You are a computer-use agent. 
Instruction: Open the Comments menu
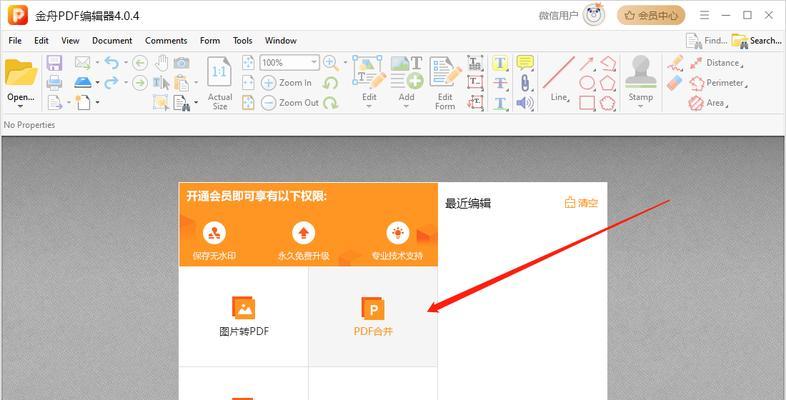[166, 41]
